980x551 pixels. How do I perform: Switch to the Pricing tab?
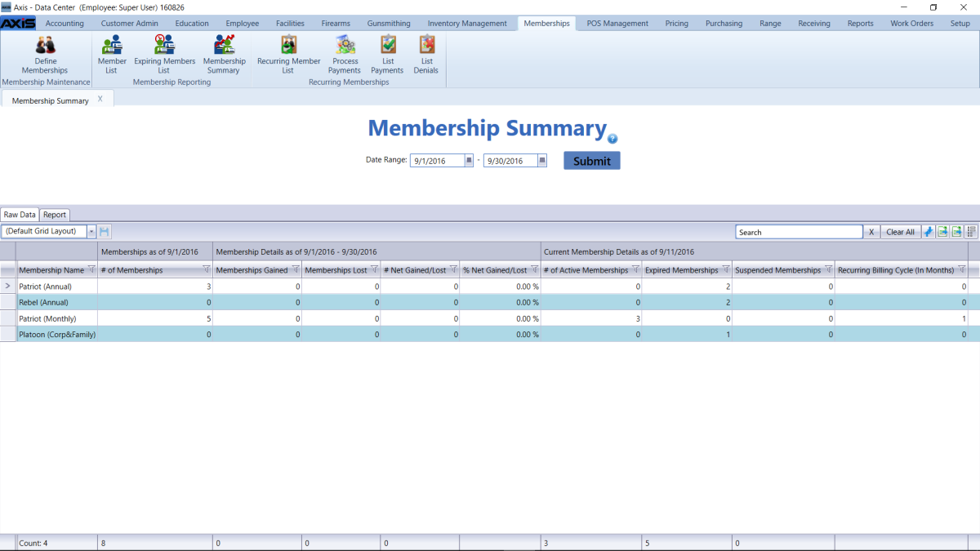pyautogui.click(x=676, y=24)
